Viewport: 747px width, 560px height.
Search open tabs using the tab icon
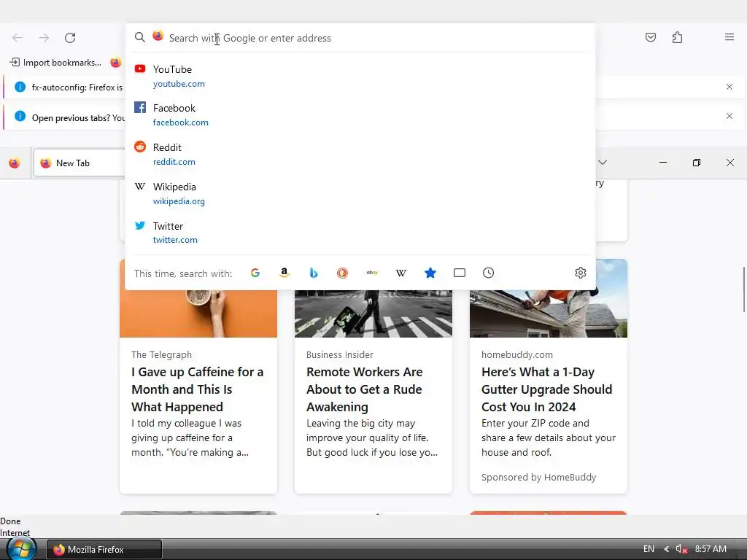pyautogui.click(x=460, y=273)
